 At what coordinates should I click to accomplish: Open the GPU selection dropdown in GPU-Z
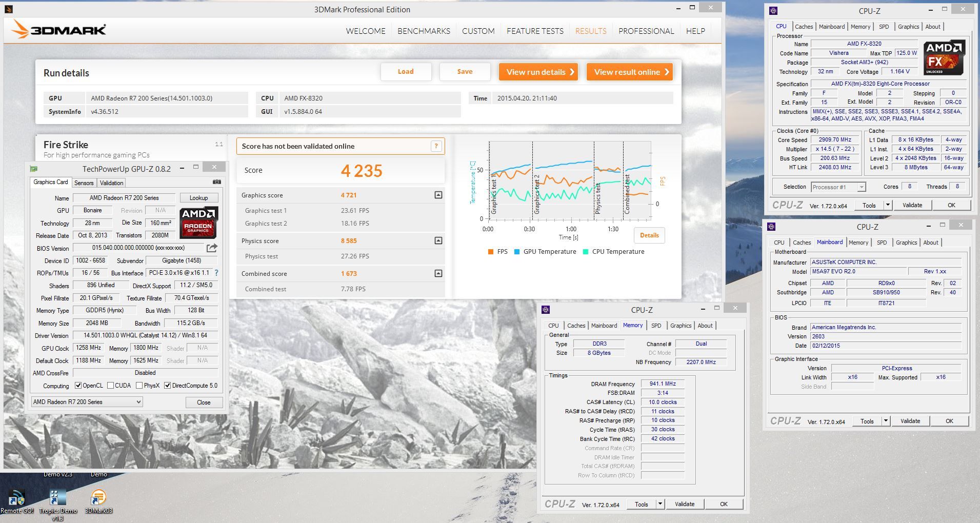[x=87, y=402]
